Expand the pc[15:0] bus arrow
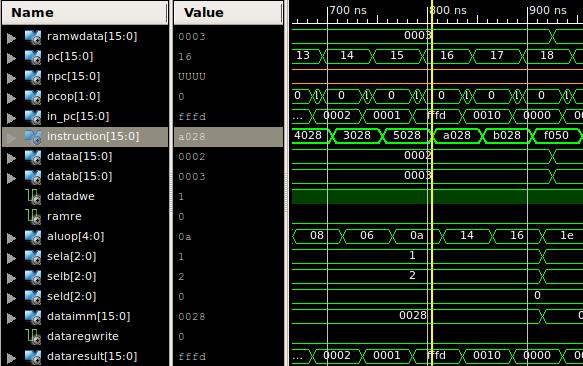 pos(12,58)
